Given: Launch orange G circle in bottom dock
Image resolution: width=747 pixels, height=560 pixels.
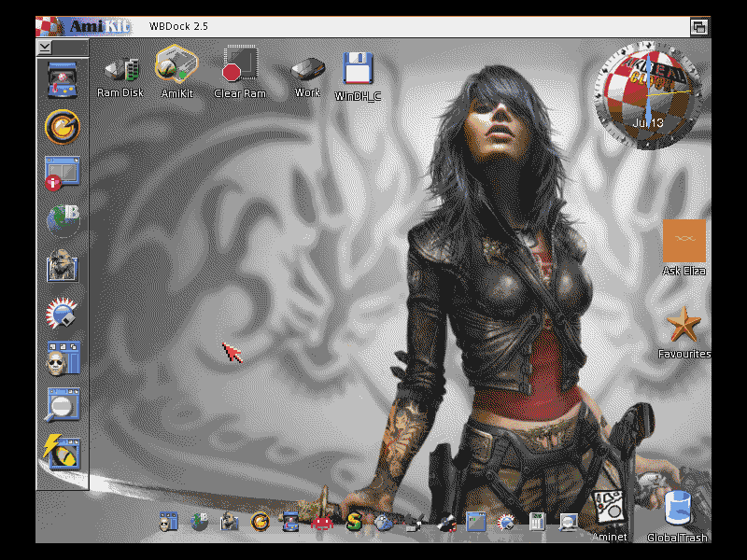Looking at the screenshot, I should (x=261, y=522).
